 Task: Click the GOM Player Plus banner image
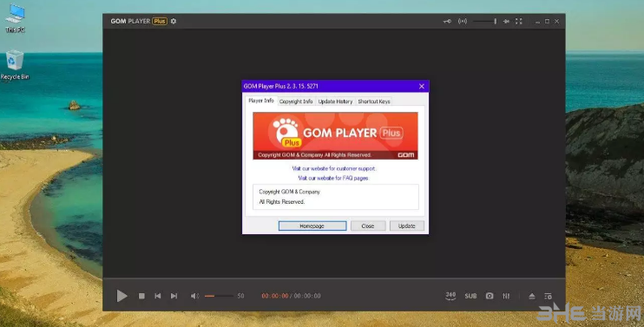tap(336, 136)
